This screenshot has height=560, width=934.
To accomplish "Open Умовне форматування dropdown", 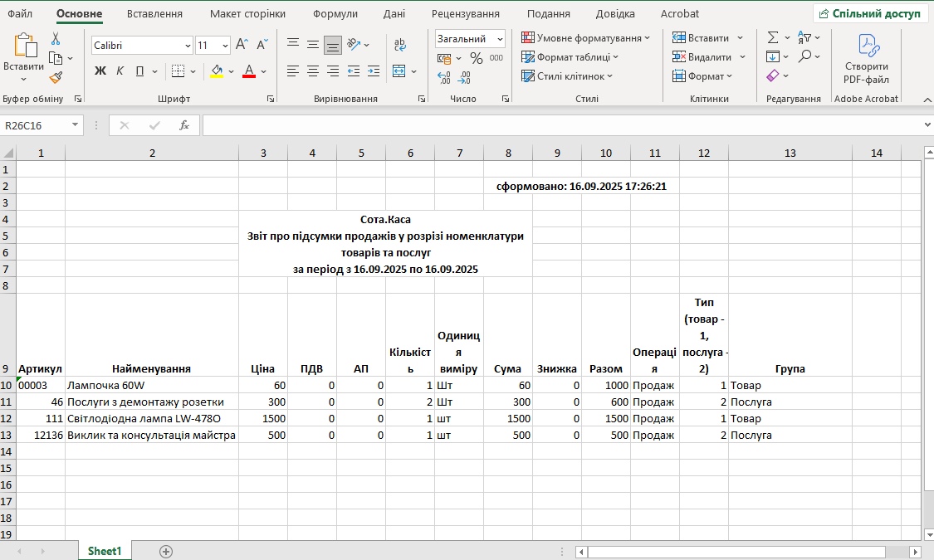I will (585, 38).
